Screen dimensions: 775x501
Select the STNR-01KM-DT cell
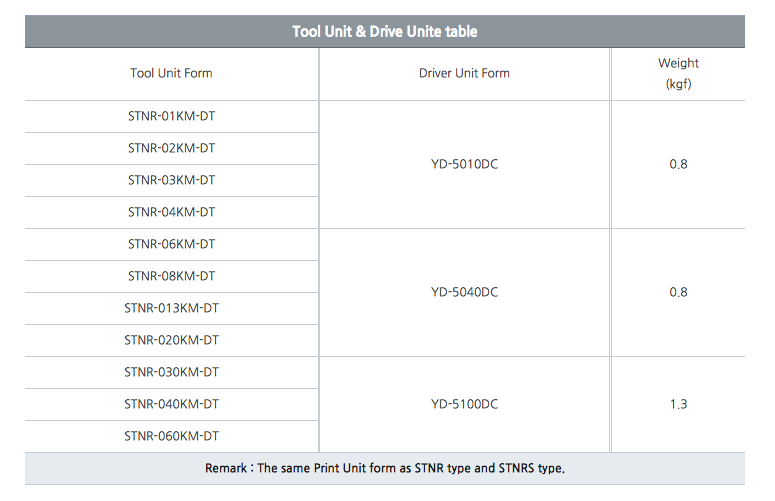point(171,116)
